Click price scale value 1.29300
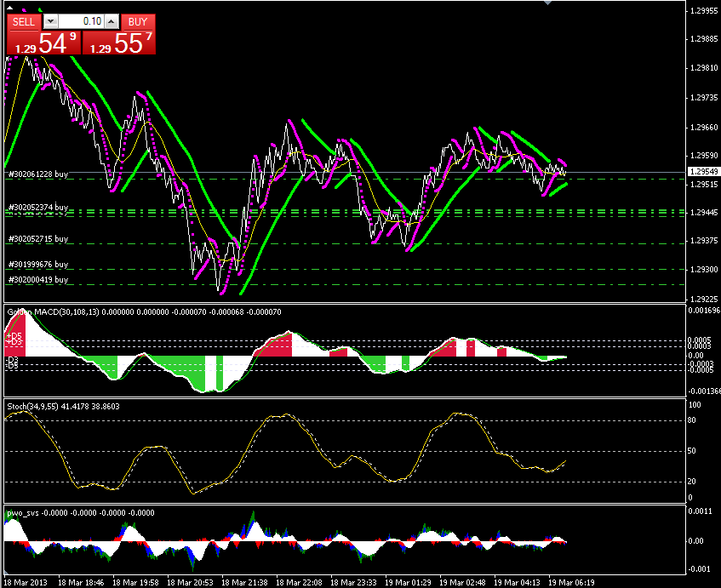 (x=704, y=270)
